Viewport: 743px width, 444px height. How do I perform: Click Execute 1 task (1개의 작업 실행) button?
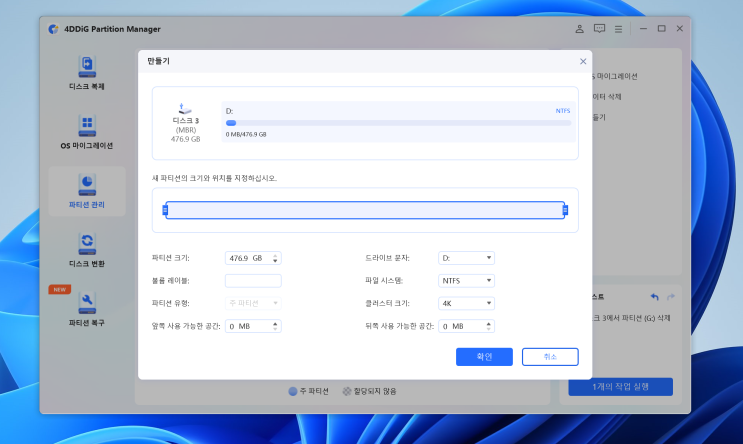pos(620,387)
